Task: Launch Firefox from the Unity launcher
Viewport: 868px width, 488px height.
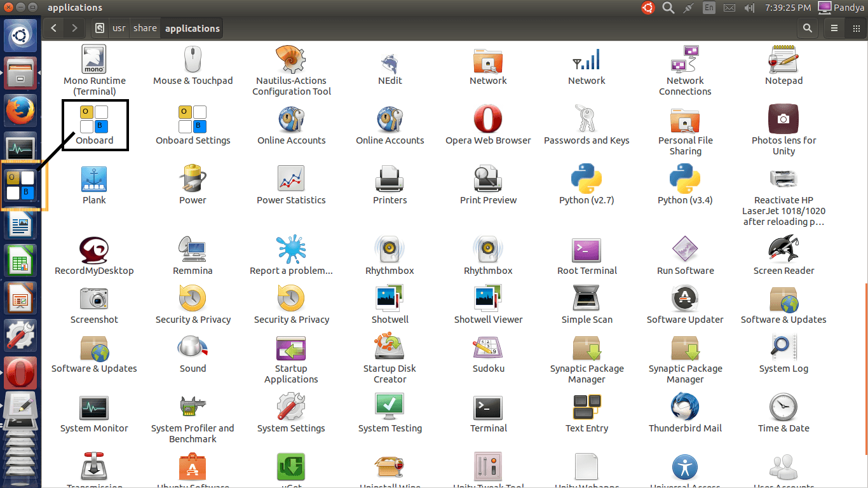Action: (20, 110)
